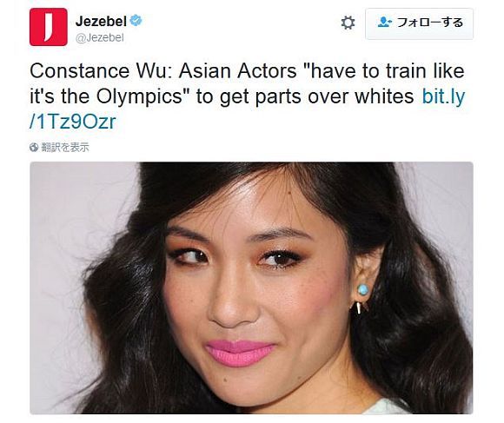Visit the @Jezebel handle link
Image resolution: width=504 pixels, height=423 pixels.
coord(100,38)
